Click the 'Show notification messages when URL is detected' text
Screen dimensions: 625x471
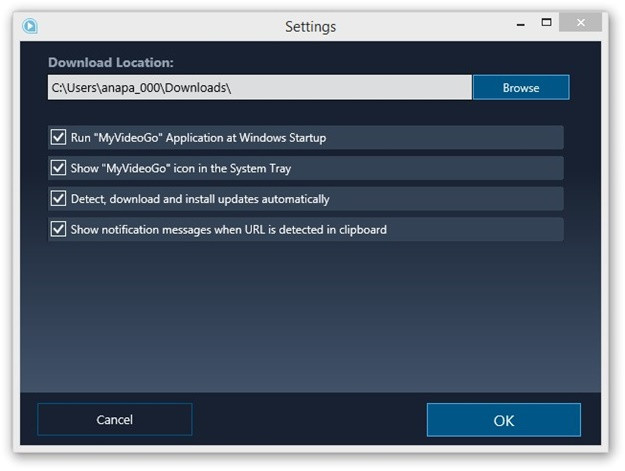tap(229, 230)
